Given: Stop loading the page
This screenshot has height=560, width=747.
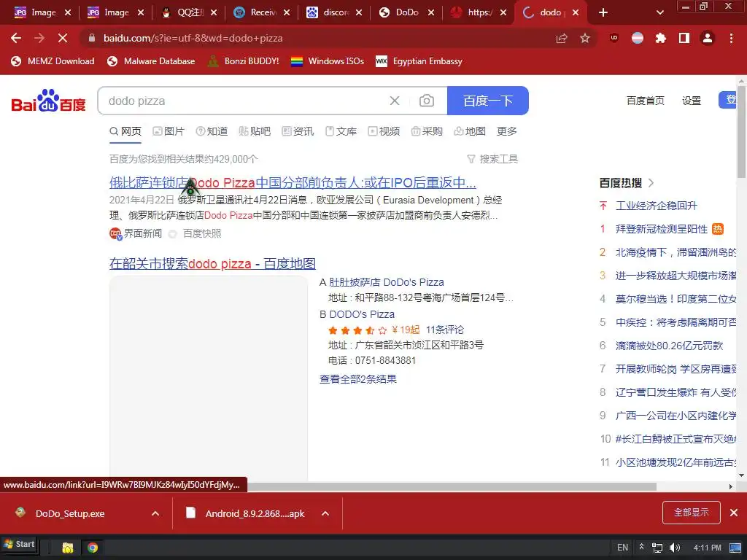Looking at the screenshot, I should [x=63, y=38].
